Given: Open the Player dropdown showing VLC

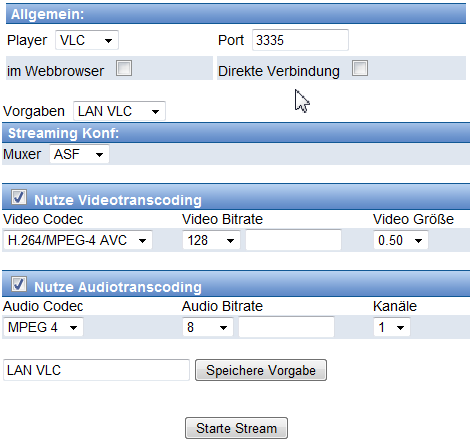Looking at the screenshot, I should (x=87, y=40).
